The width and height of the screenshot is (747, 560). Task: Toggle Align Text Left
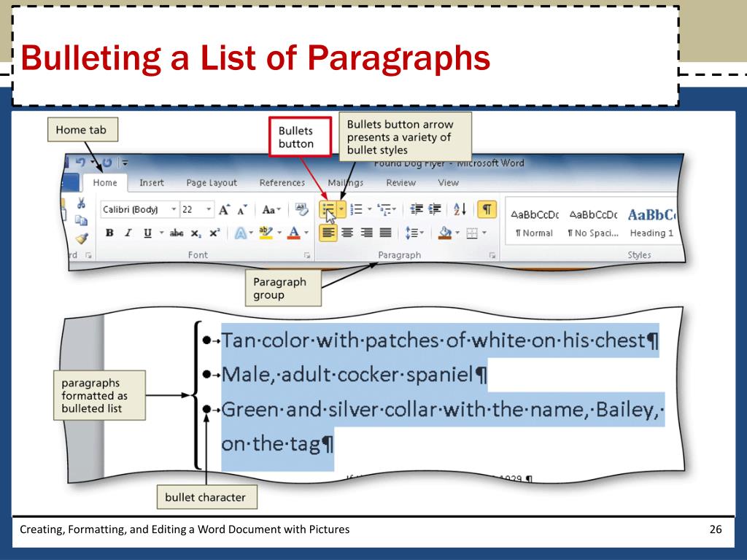coord(328,233)
